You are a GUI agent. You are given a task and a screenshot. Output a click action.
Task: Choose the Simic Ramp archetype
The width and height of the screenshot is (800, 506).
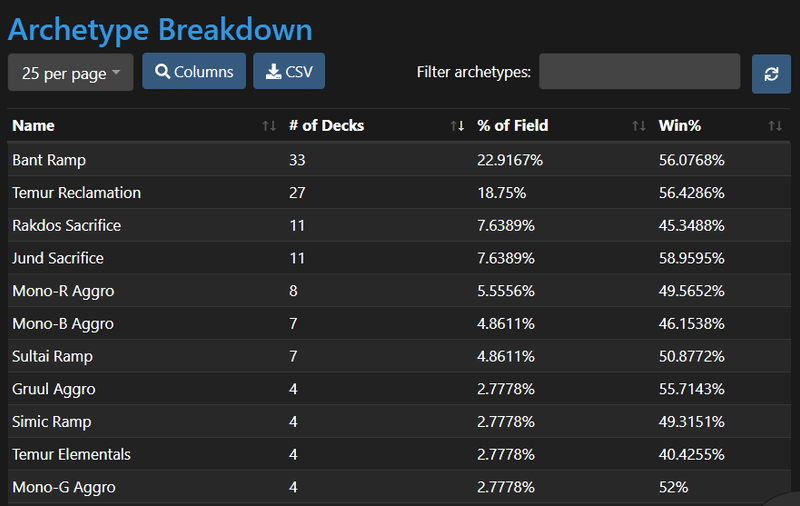[x=52, y=422]
